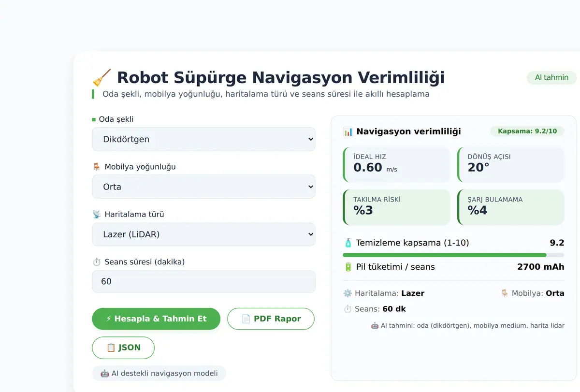The height and width of the screenshot is (392, 580).
Task: Click the broom icon beside the title
Action: click(x=101, y=77)
